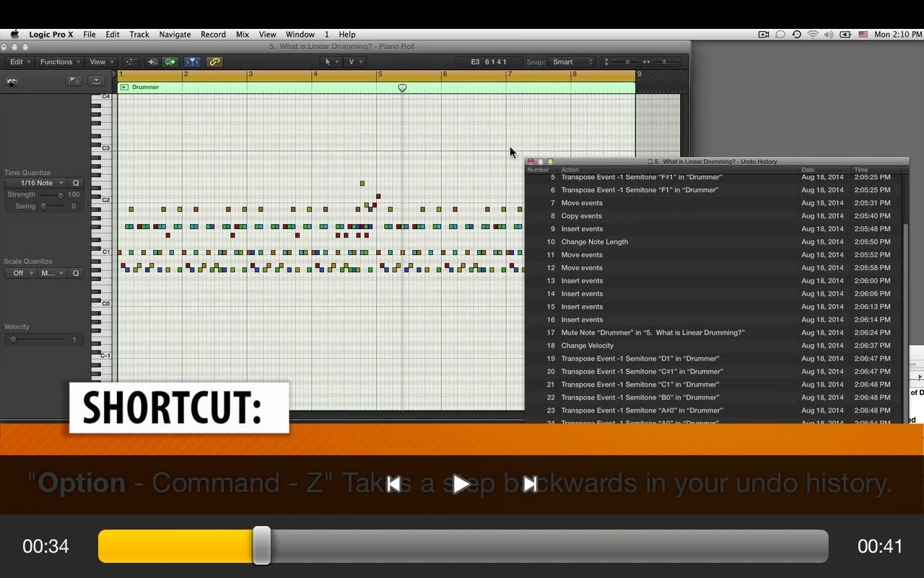The image size is (924, 578).
Task: Open the Scale Quantize Off dropdown
Action: pos(20,273)
